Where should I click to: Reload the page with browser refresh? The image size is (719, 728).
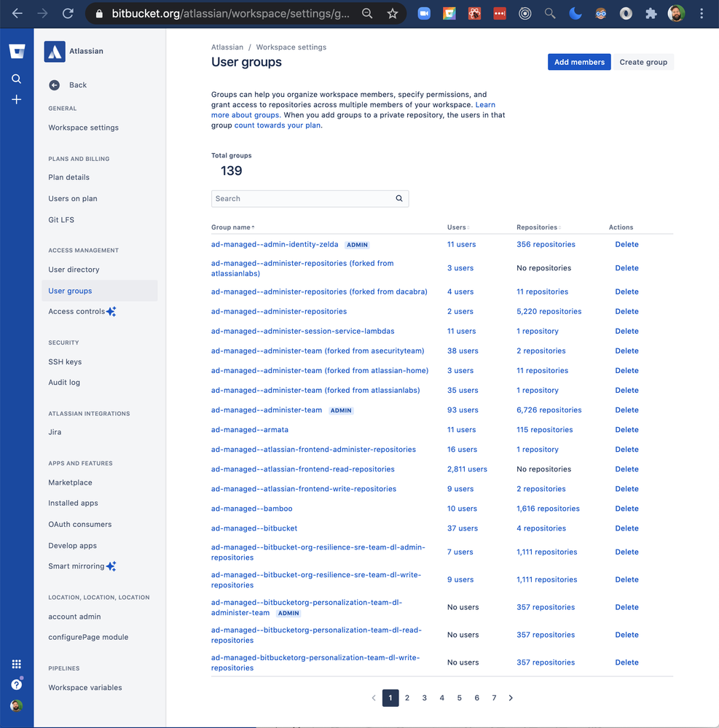coord(68,13)
